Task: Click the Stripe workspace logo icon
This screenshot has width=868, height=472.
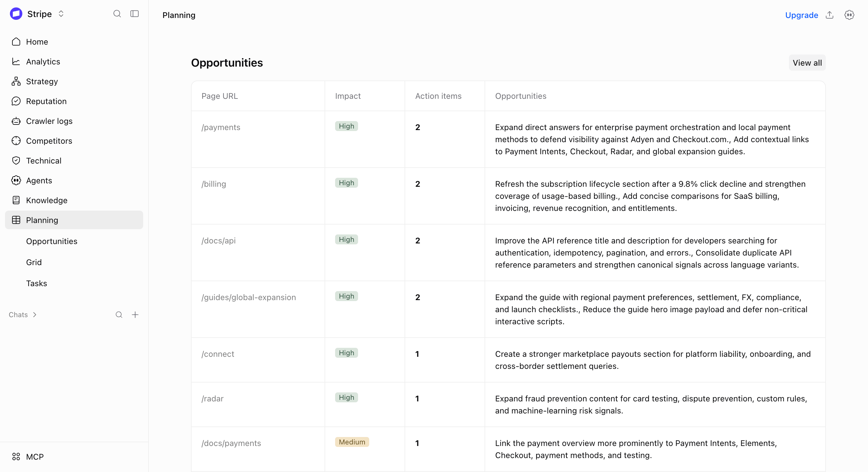Action: [x=16, y=14]
